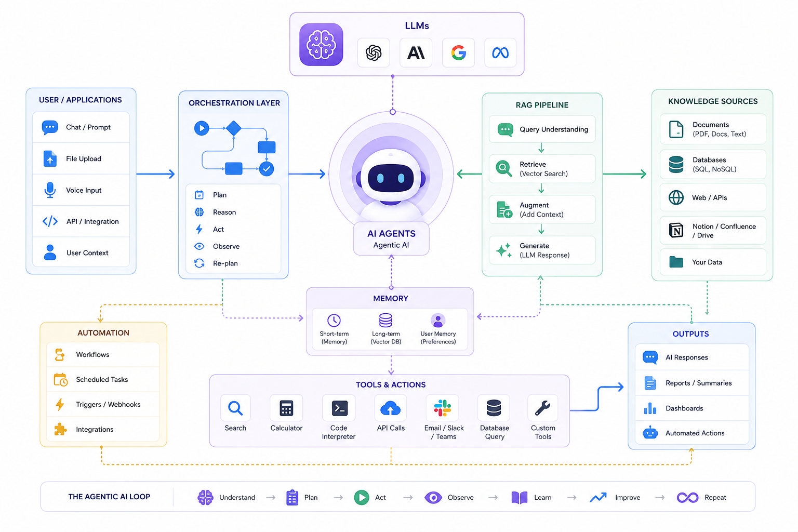Viewport: 798px width, 532px height.
Task: Click the Database Query stack icon
Action: tap(494, 408)
